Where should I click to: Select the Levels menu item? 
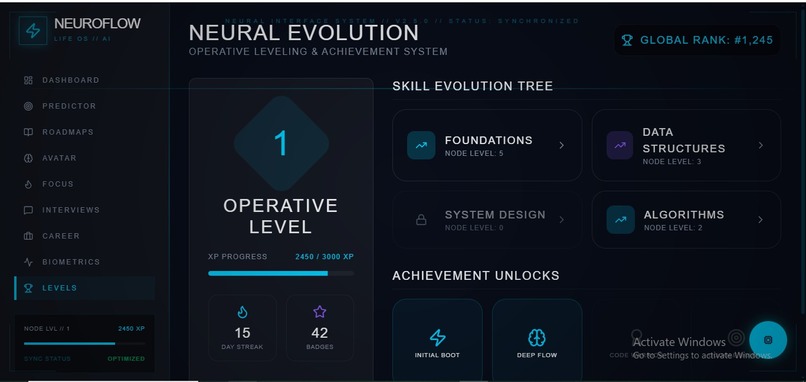pos(85,288)
